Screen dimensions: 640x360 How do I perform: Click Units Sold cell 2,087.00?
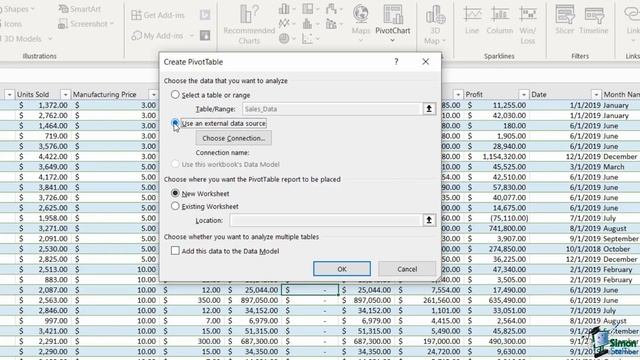pos(43,290)
